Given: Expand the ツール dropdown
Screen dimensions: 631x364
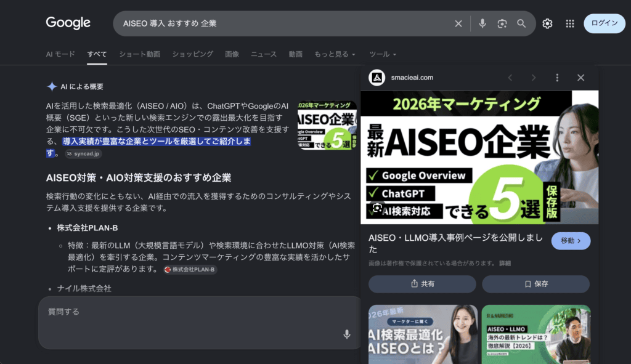Looking at the screenshot, I should coord(383,54).
